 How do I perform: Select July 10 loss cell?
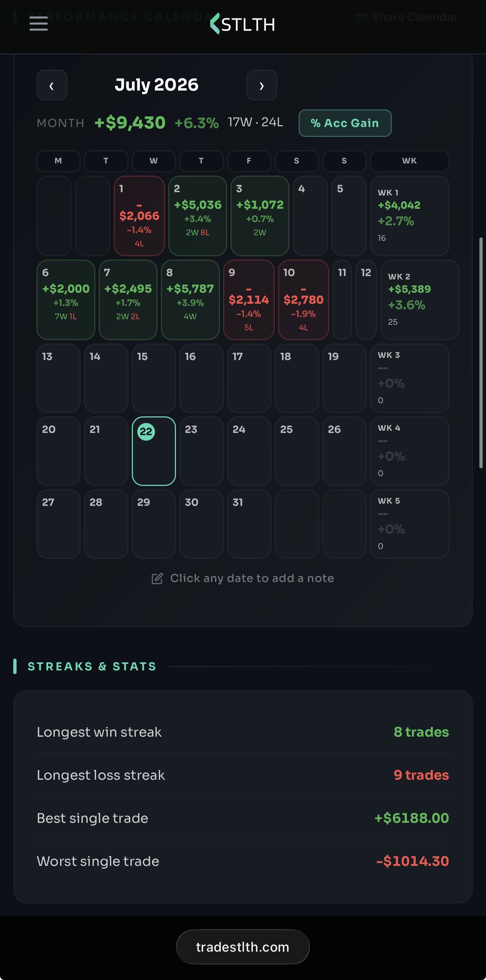pyautogui.click(x=303, y=300)
